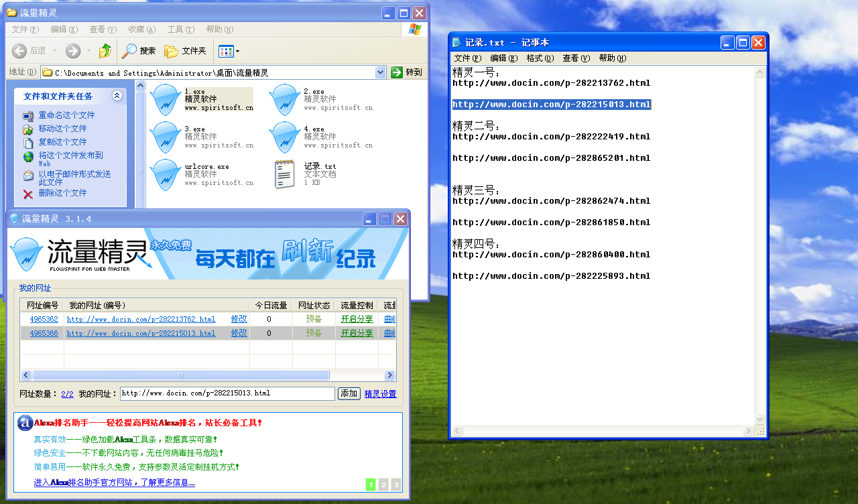Click the 流量精灵 shield logo in banner

(27, 254)
